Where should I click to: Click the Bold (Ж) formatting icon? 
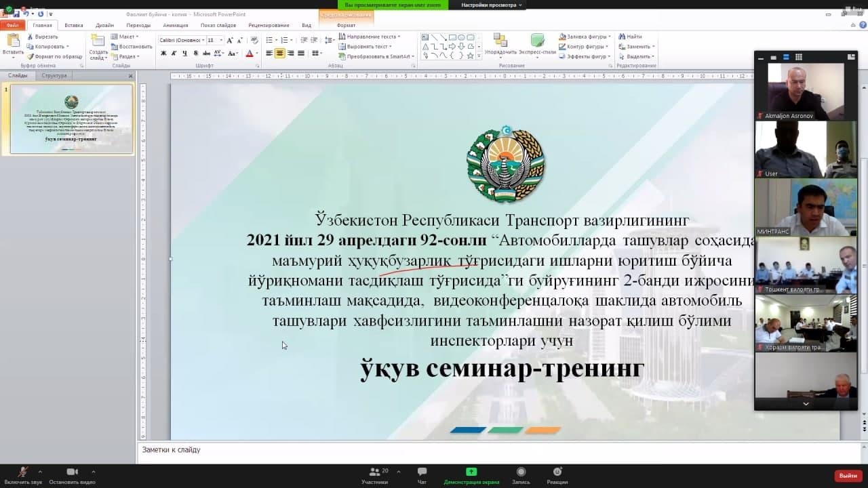pos(163,54)
